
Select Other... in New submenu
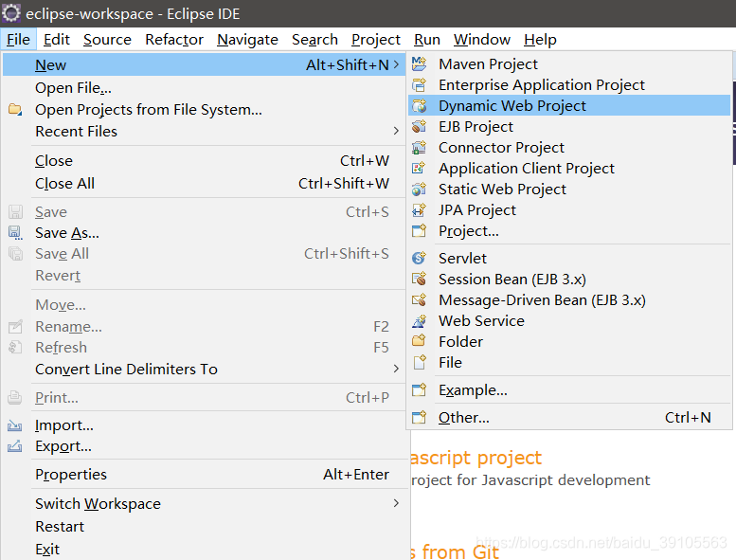coord(569,417)
